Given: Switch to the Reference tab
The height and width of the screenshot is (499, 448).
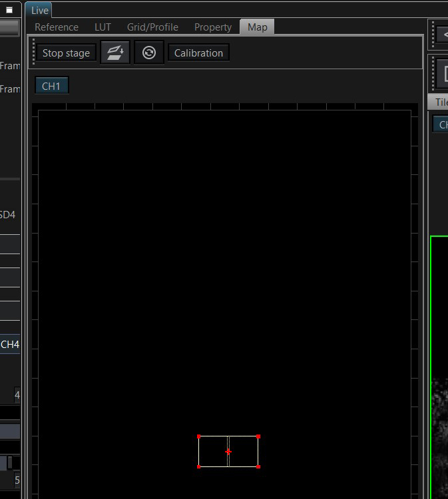Looking at the screenshot, I should [x=57, y=27].
